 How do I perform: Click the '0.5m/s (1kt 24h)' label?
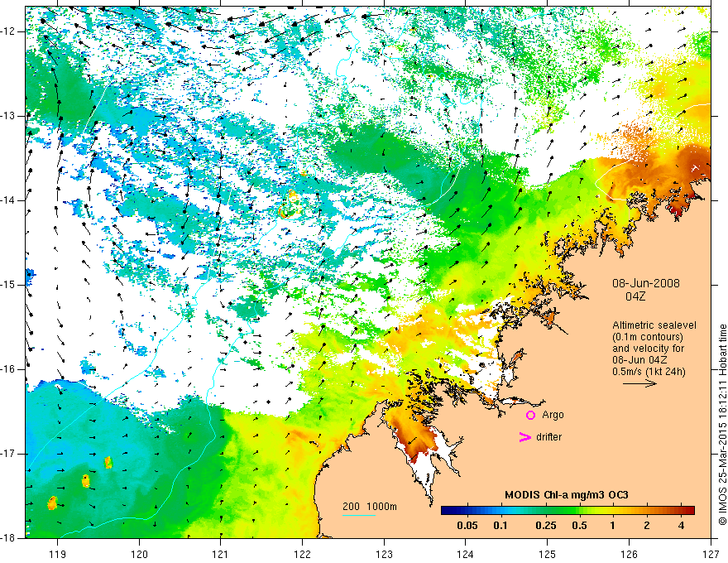coord(649,372)
